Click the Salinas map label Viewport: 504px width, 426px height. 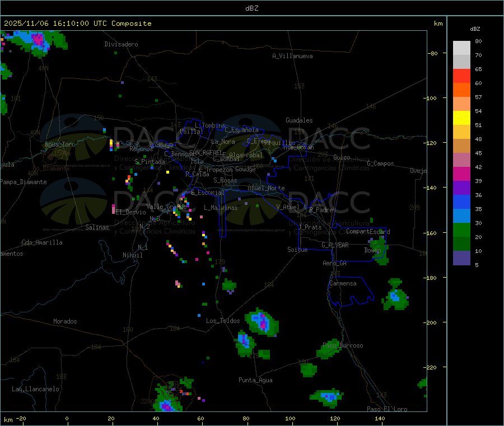click(97, 227)
